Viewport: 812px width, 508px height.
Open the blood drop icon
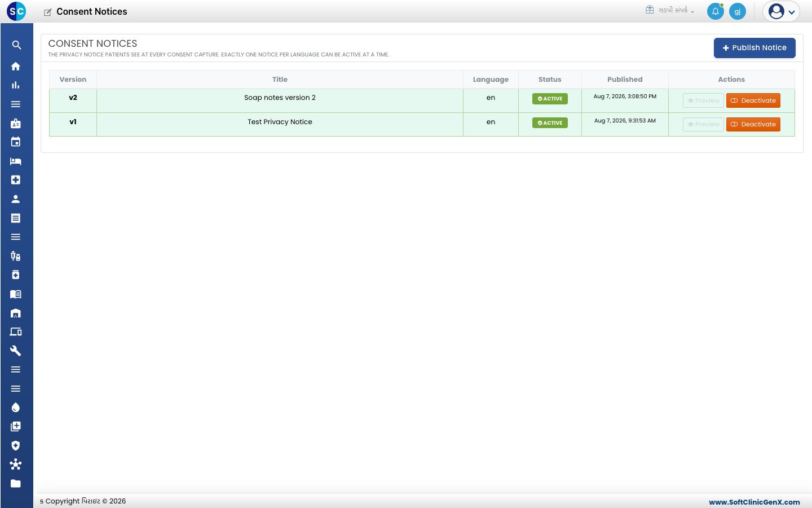[16, 408]
